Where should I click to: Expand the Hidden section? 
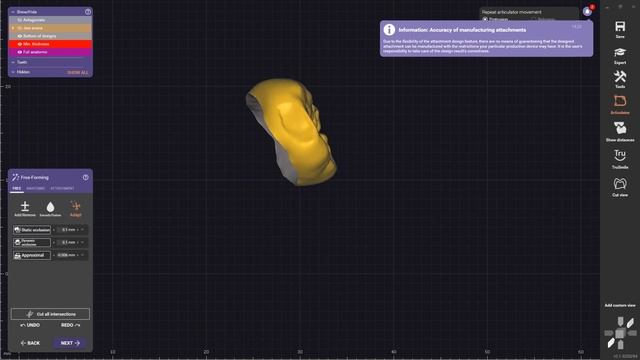[13, 72]
